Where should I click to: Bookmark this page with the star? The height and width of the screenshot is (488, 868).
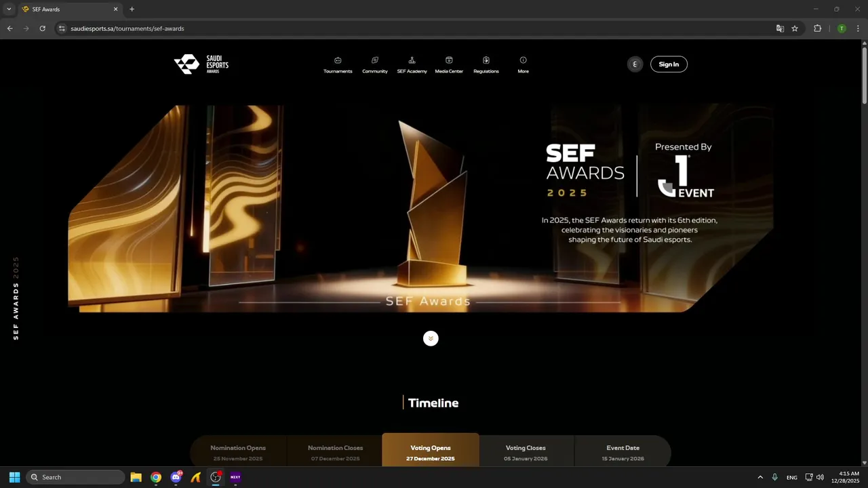pos(795,28)
